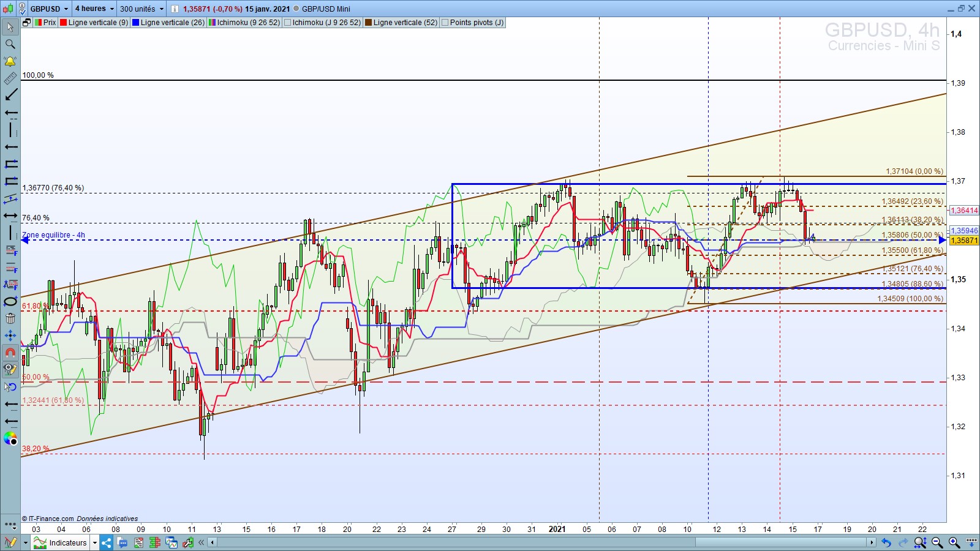Expand the Indicateurs dropdown arrow

95,542
